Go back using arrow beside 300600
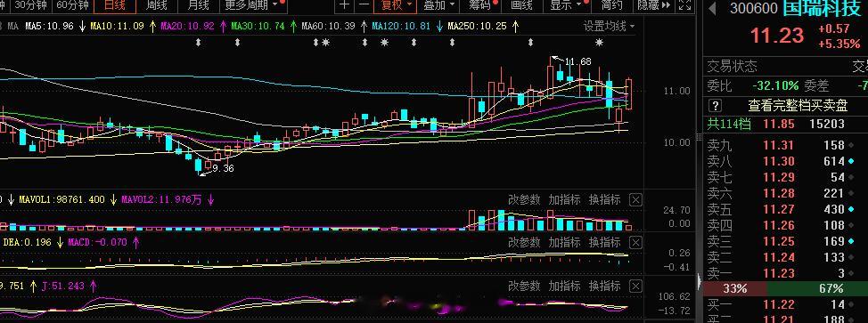The width and height of the screenshot is (868, 323). pyautogui.click(x=712, y=8)
